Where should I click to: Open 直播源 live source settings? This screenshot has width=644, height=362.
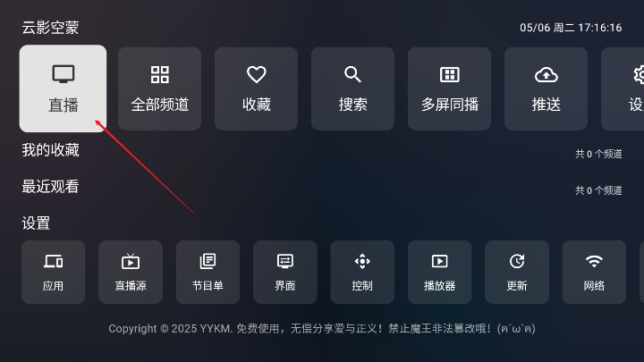coord(131,272)
